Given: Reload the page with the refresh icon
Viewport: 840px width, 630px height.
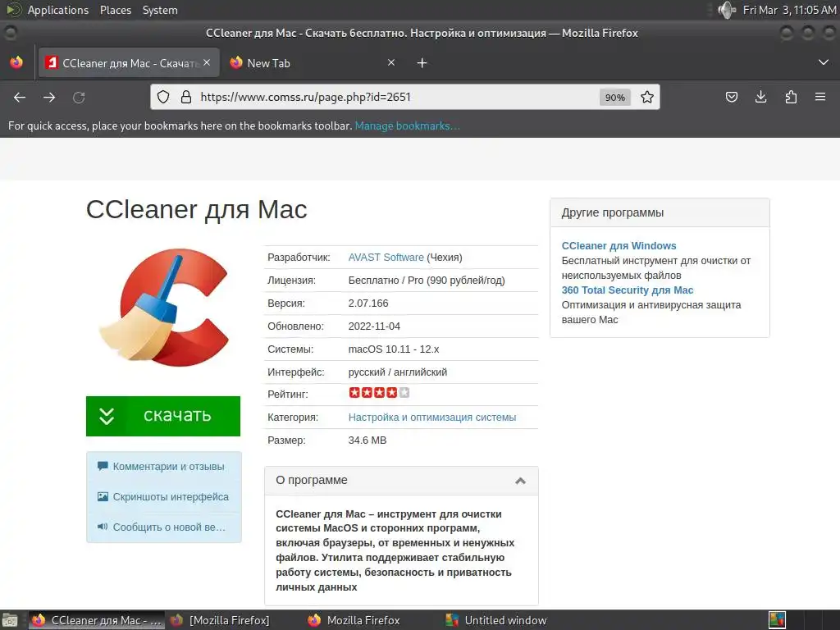Looking at the screenshot, I should click(x=79, y=97).
